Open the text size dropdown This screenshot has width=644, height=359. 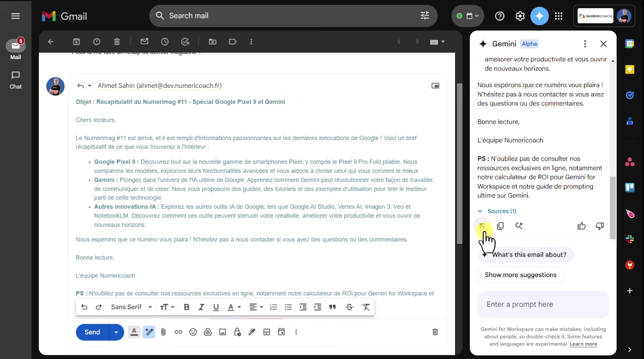pyautogui.click(x=167, y=307)
